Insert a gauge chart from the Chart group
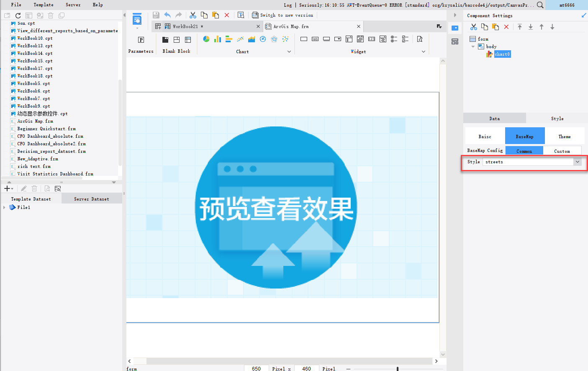This screenshot has width=588, height=371. [262, 39]
